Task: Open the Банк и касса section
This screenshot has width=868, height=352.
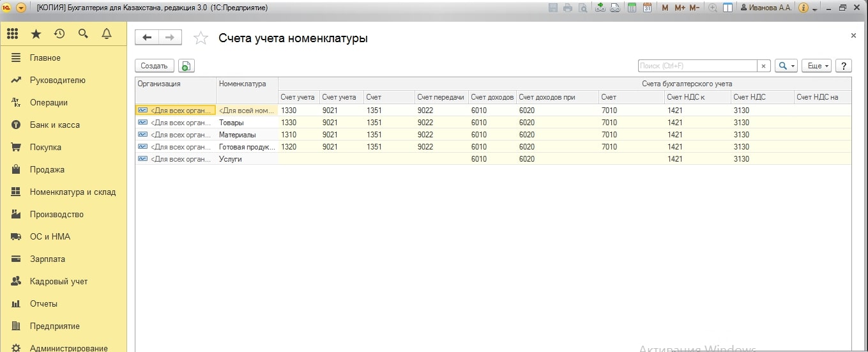Action: pos(54,125)
